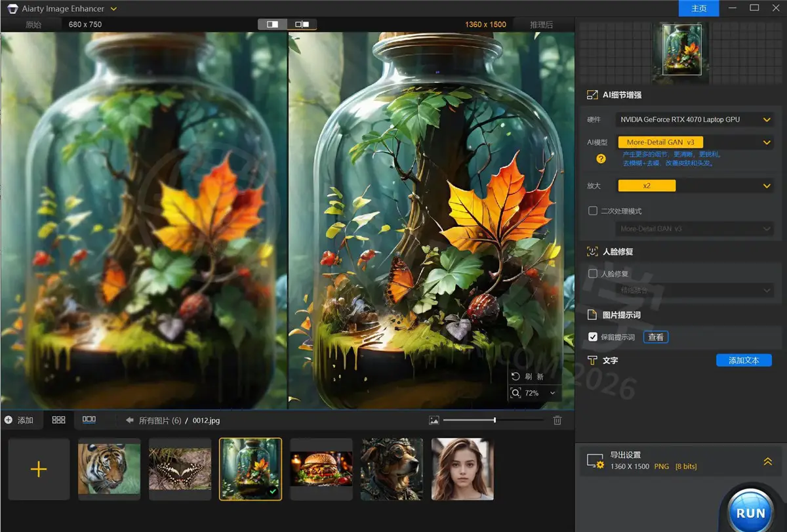Click the PNG format text in export settings
The height and width of the screenshot is (532, 787).
coord(662,466)
